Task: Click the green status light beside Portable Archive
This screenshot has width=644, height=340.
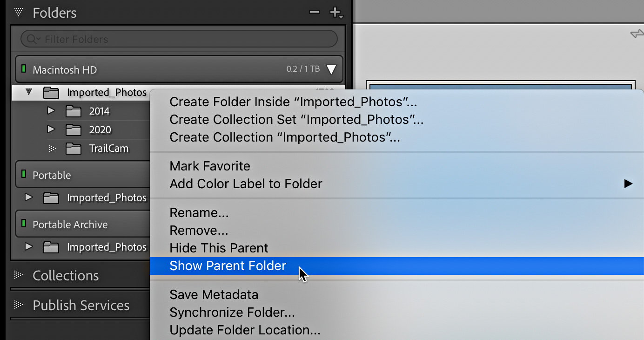Action: point(24,224)
